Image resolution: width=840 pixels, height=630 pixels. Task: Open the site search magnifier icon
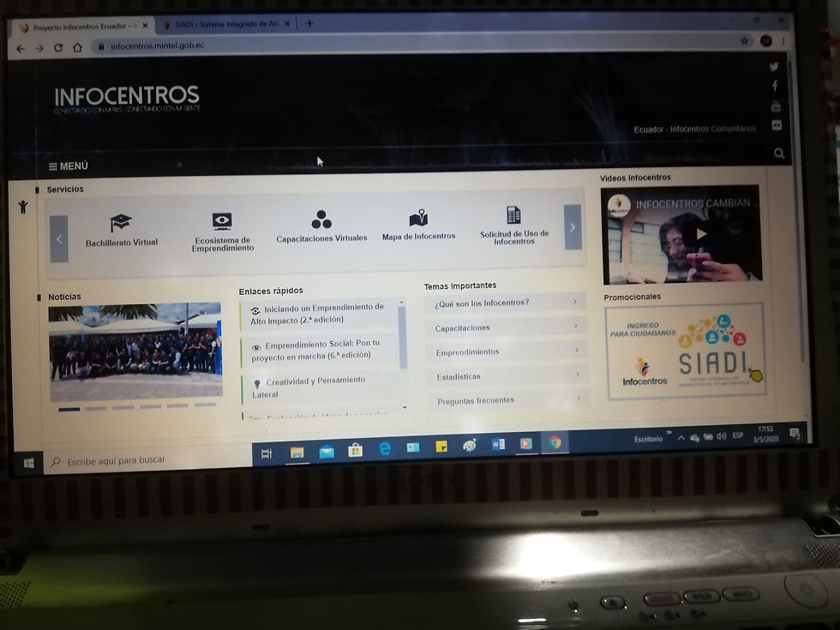[779, 153]
